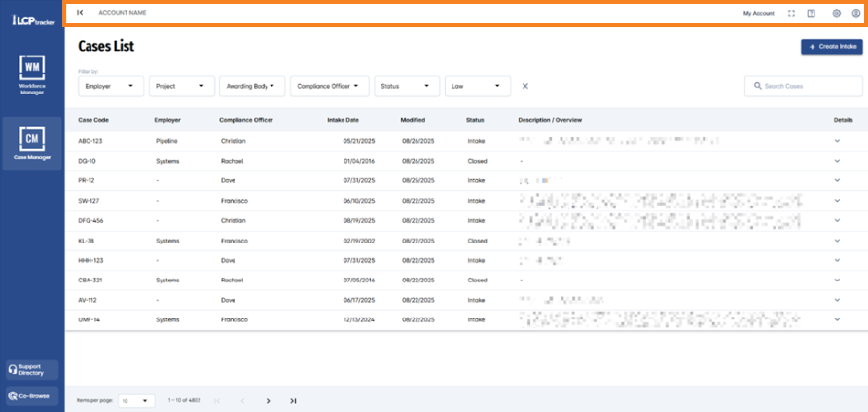The height and width of the screenshot is (412, 868).
Task: Go to the previous page of cases
Action: 242,401
